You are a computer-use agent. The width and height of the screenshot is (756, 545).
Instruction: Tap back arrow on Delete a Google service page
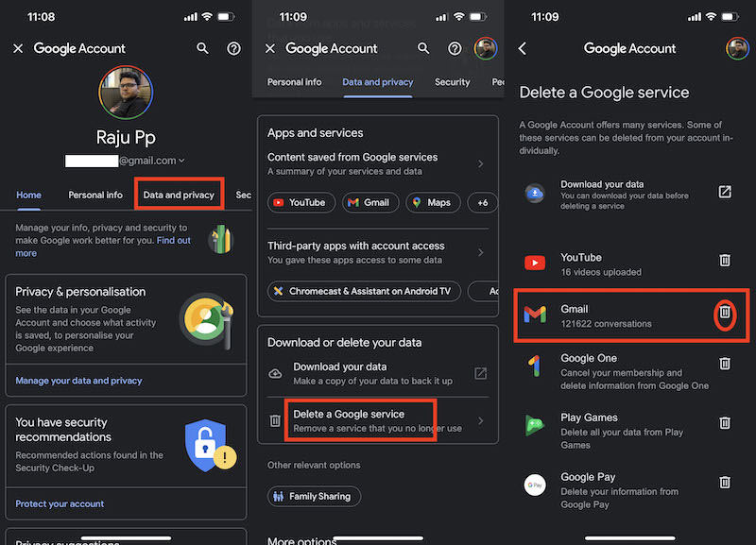[523, 48]
